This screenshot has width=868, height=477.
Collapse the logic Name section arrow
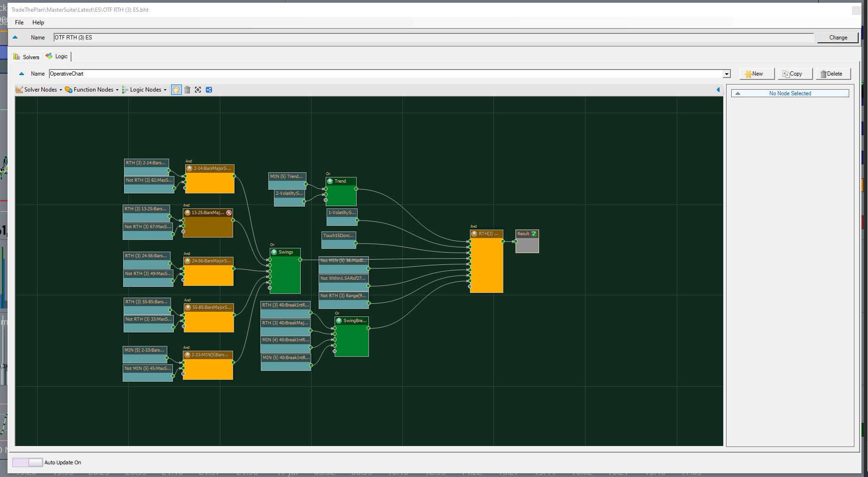22,74
